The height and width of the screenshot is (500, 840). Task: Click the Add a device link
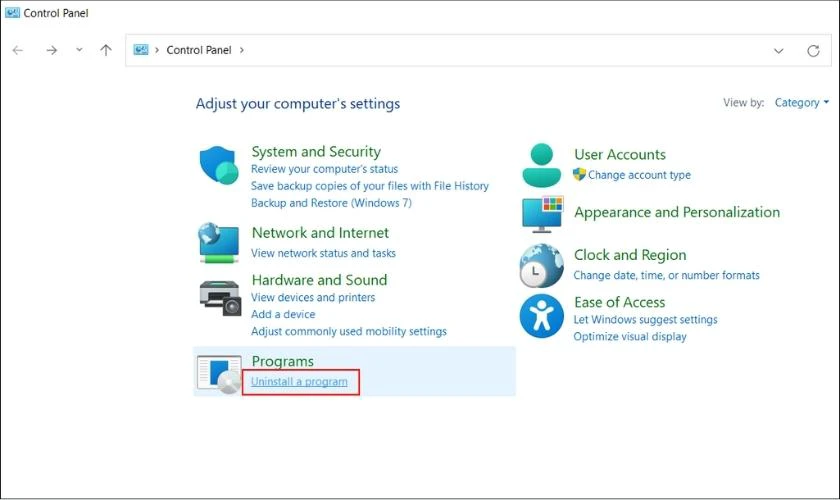(x=283, y=314)
